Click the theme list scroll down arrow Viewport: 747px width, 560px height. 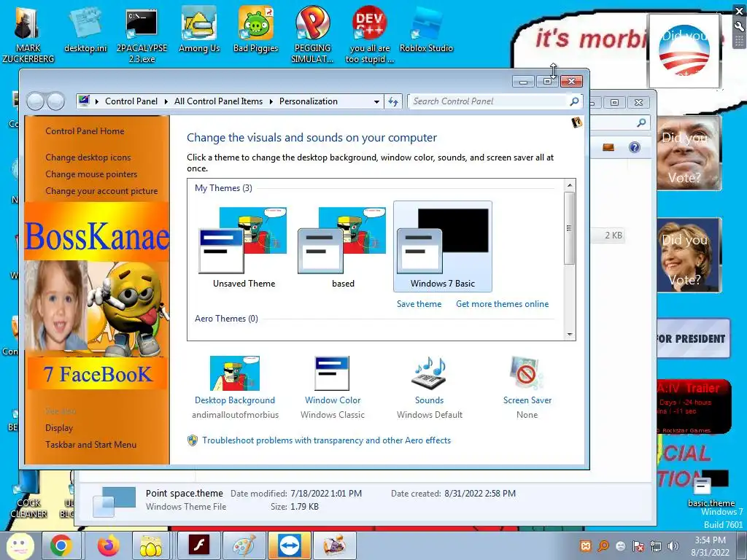(x=569, y=335)
